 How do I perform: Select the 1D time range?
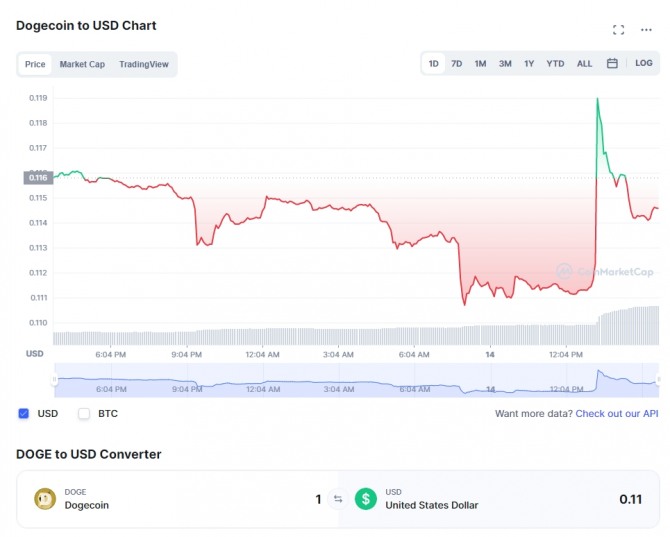point(433,64)
